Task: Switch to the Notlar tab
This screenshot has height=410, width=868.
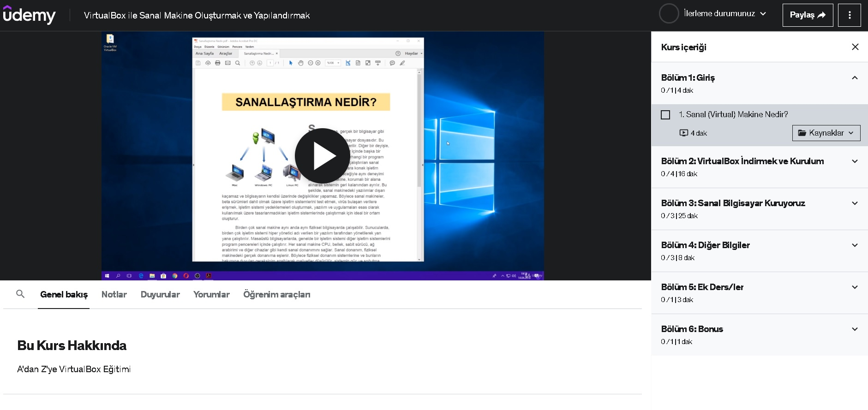Action: [114, 294]
